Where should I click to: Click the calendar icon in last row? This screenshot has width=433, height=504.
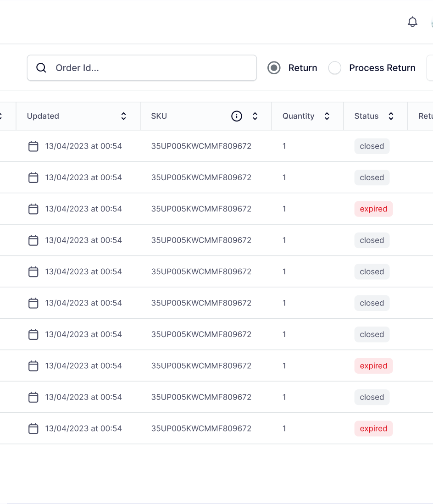tap(33, 429)
